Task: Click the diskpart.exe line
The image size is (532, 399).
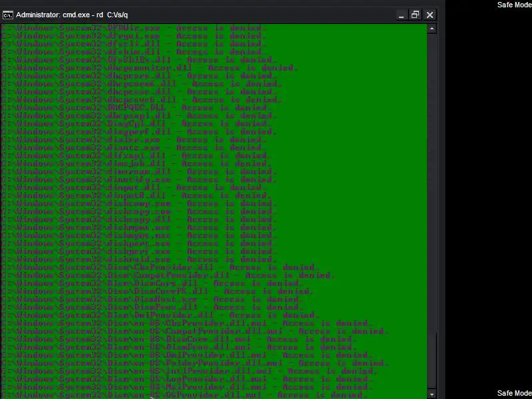Action: click(x=139, y=243)
